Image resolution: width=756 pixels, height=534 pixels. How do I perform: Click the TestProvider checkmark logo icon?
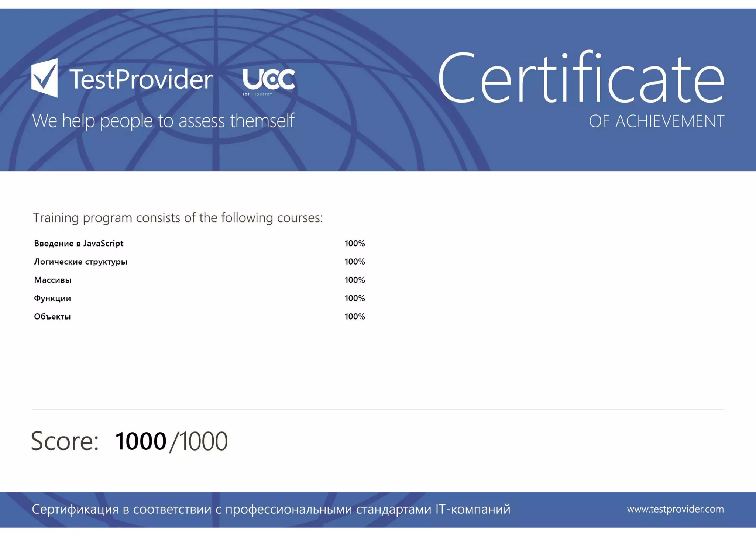pyautogui.click(x=45, y=78)
